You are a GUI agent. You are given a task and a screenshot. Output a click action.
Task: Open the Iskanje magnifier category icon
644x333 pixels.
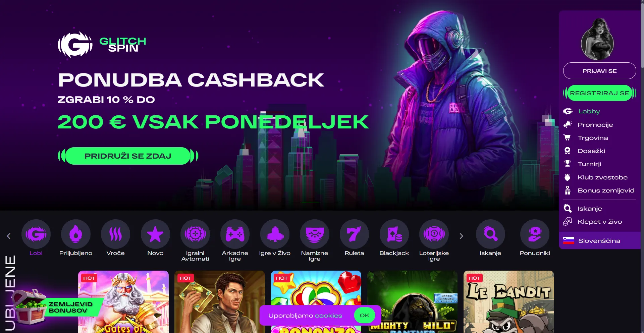[490, 234]
